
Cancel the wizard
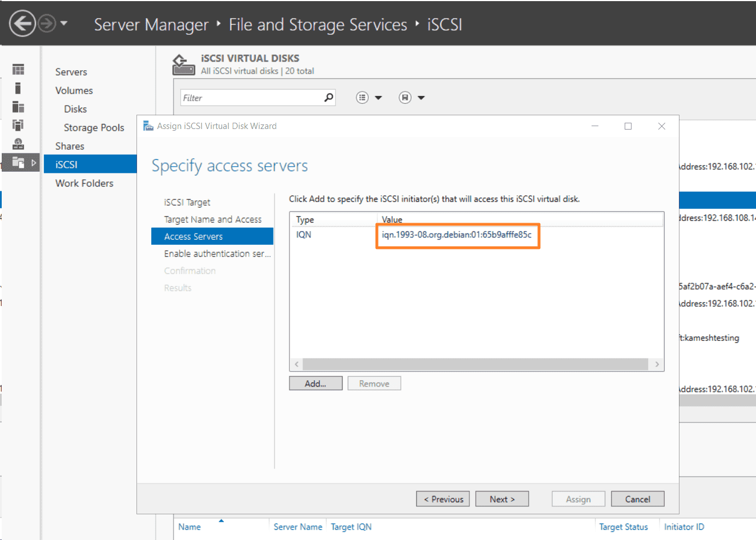tap(638, 499)
